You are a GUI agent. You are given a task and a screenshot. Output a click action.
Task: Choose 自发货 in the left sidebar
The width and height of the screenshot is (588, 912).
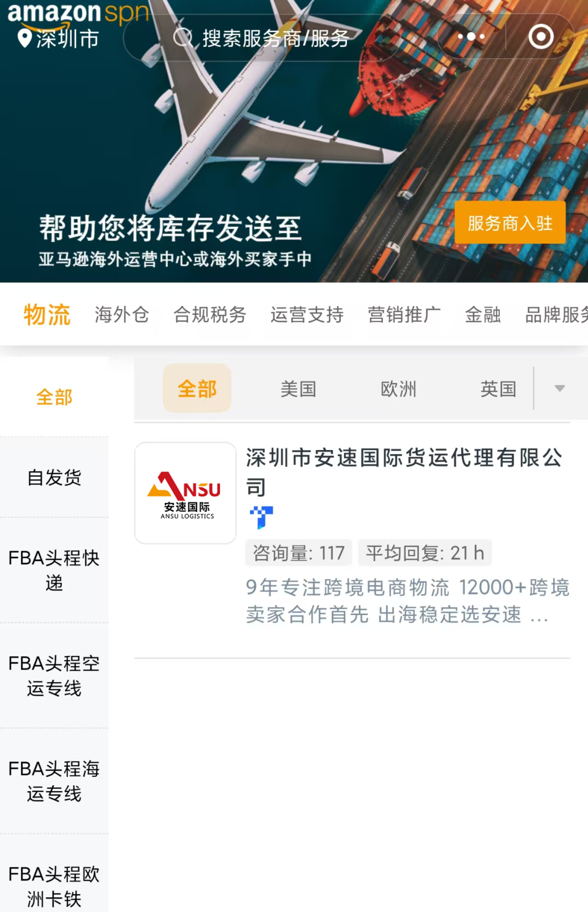point(54,477)
